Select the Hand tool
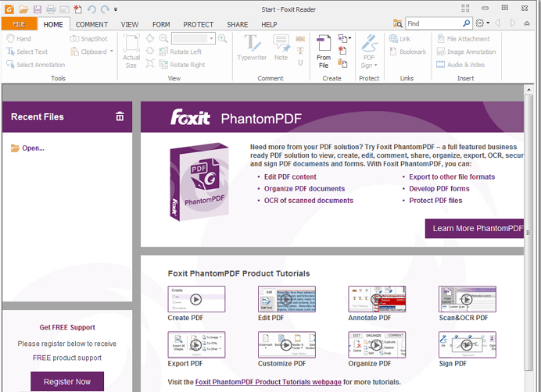The image size is (541, 392). tap(19, 38)
